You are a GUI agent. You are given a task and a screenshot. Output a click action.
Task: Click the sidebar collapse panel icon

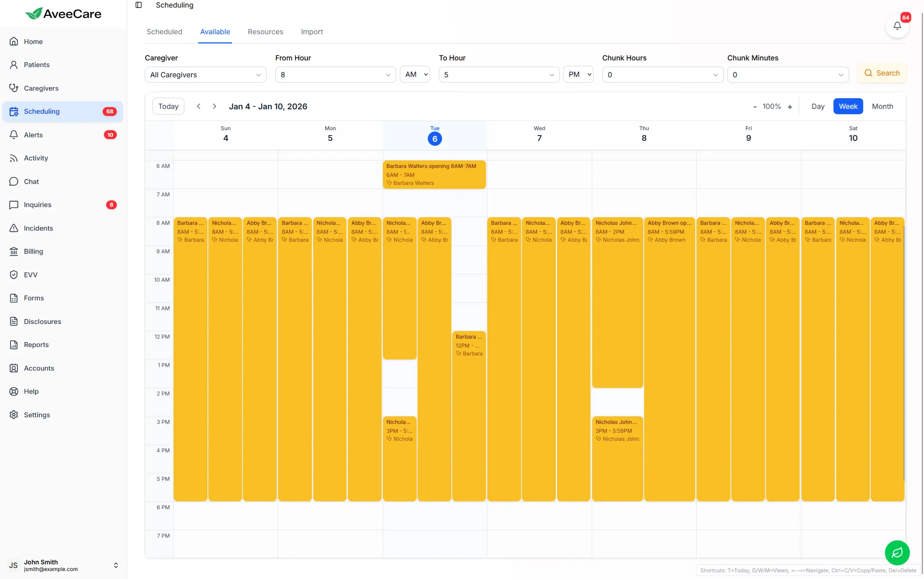pyautogui.click(x=139, y=5)
